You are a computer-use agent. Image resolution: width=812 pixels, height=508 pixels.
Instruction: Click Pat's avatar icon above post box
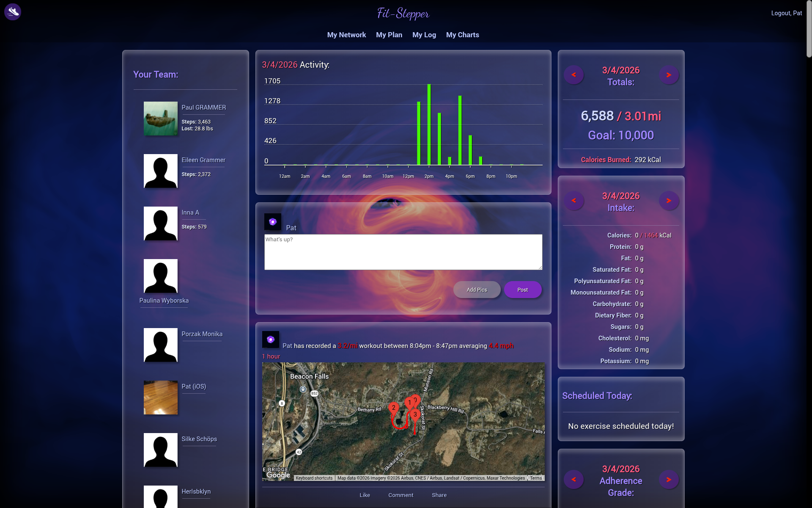coord(273,222)
